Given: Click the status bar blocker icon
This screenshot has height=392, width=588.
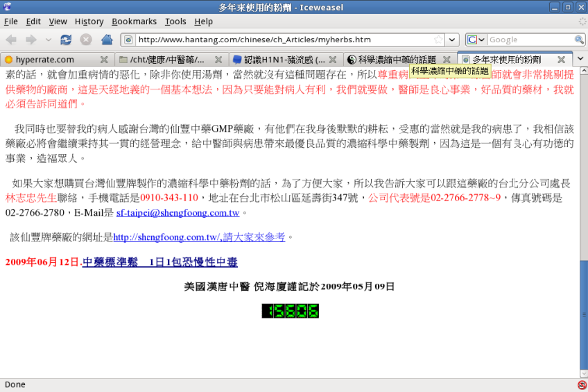Looking at the screenshot, I should (581, 384).
